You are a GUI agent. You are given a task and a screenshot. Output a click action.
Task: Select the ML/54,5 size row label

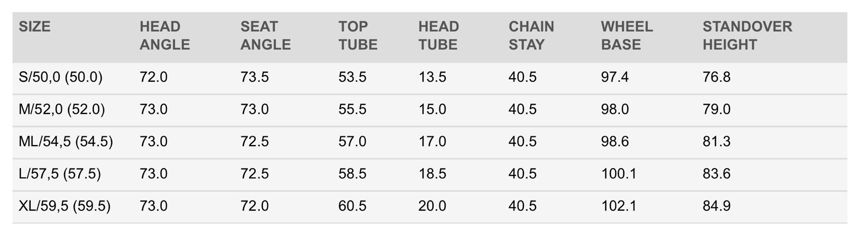coord(66,142)
